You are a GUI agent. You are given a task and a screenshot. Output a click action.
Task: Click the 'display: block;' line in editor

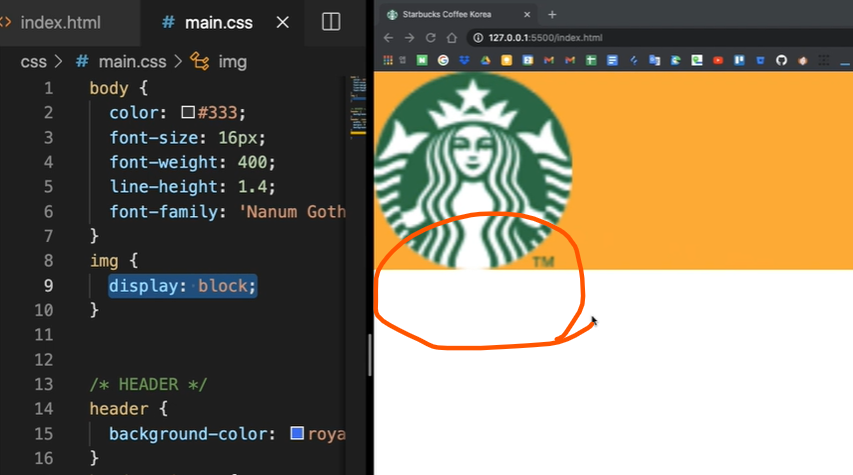(x=183, y=286)
